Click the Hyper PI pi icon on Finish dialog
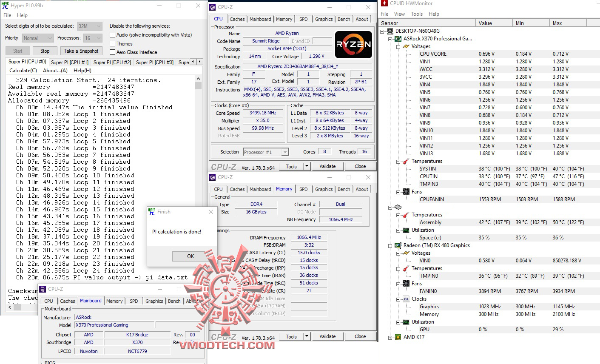 (x=152, y=211)
